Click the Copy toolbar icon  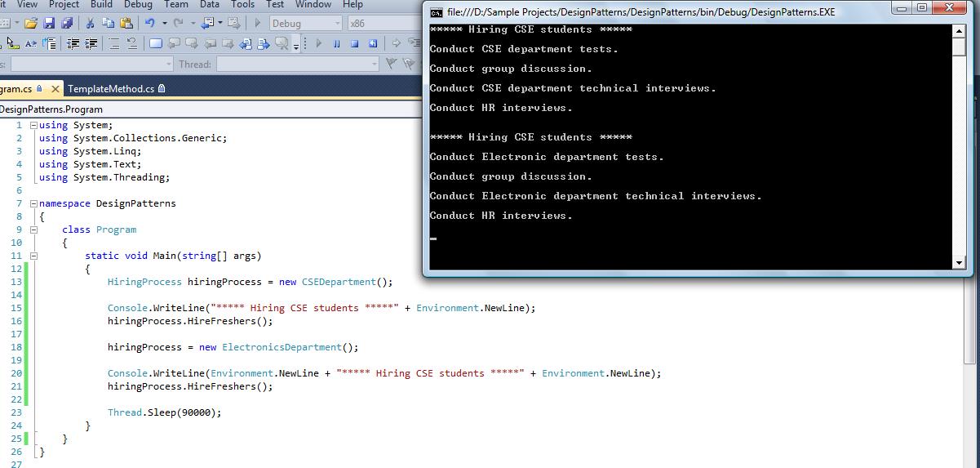108,24
